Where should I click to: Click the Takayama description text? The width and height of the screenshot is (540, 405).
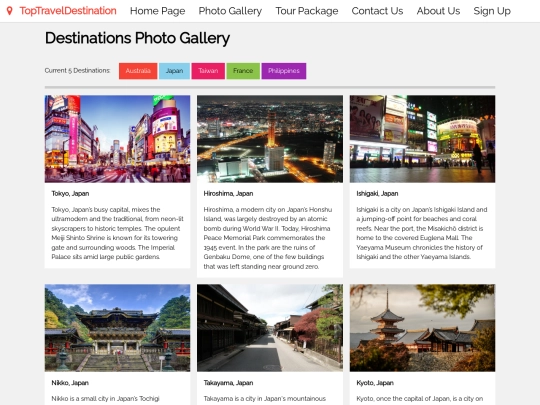pyautogui.click(x=264, y=399)
